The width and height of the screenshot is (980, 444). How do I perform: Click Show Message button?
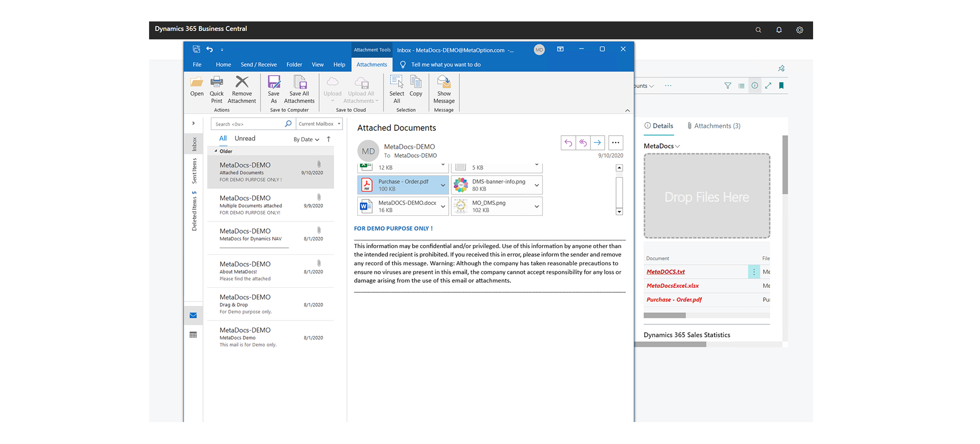(x=444, y=89)
